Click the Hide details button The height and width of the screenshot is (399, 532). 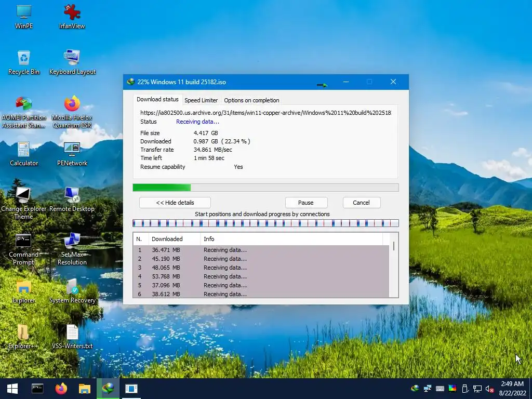coord(175,203)
